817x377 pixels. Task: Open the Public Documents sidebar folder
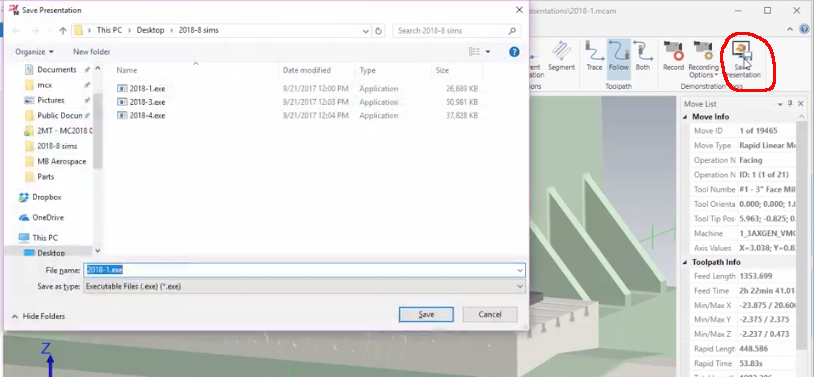(60, 115)
